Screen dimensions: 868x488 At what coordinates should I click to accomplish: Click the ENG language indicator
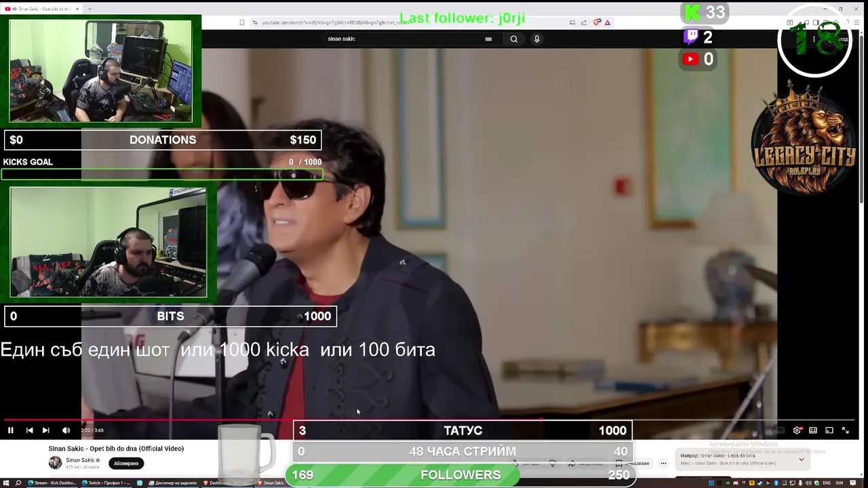[827, 483]
